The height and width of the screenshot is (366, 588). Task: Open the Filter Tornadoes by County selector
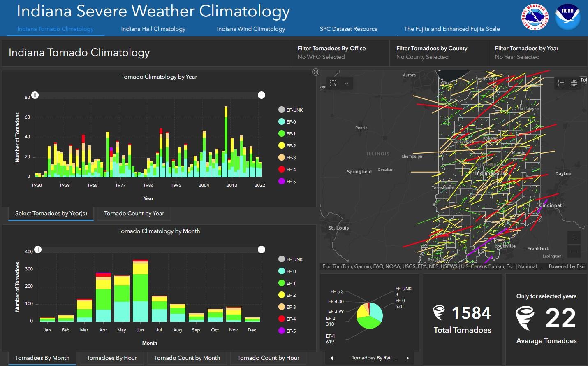click(438, 53)
